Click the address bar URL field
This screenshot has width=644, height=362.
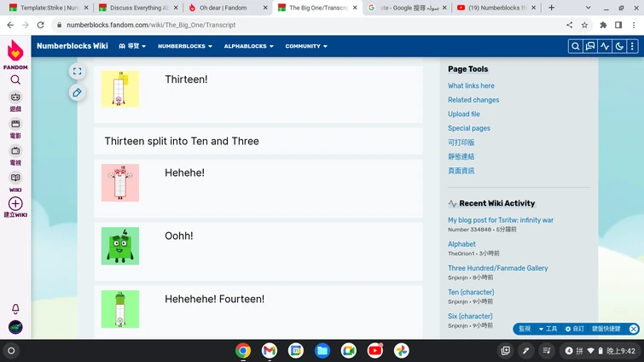pos(308,25)
